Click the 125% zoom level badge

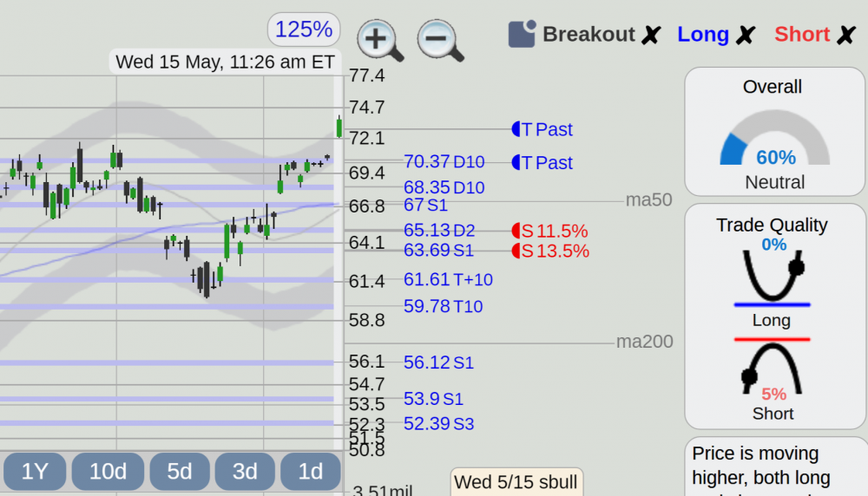pos(303,29)
